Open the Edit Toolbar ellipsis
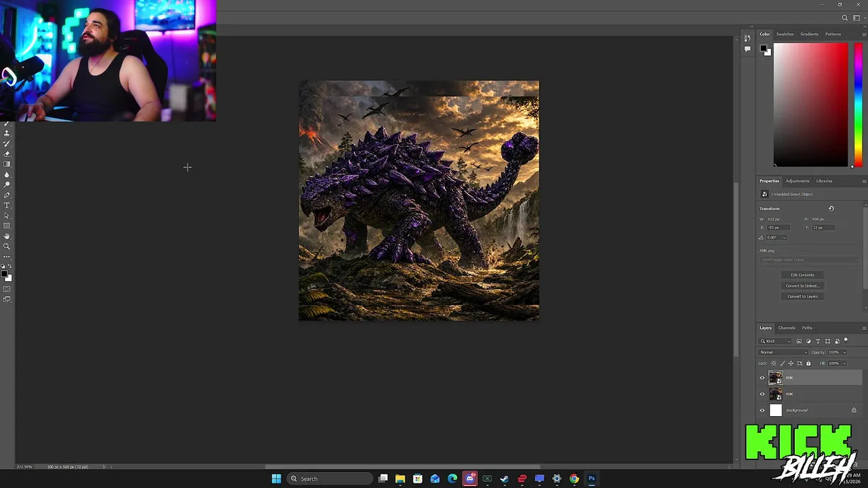The image size is (868, 488). coord(7,257)
